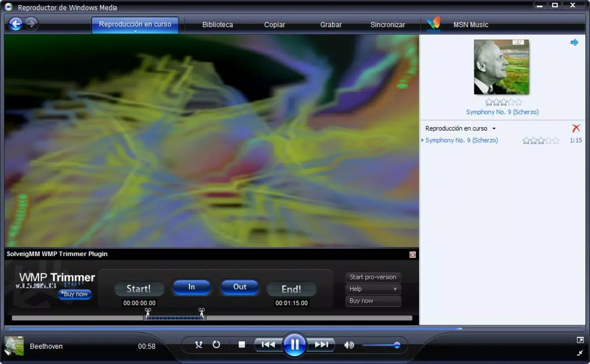Click the Windows Media Player title icon
Screen dimensions: 590x364
8,7
